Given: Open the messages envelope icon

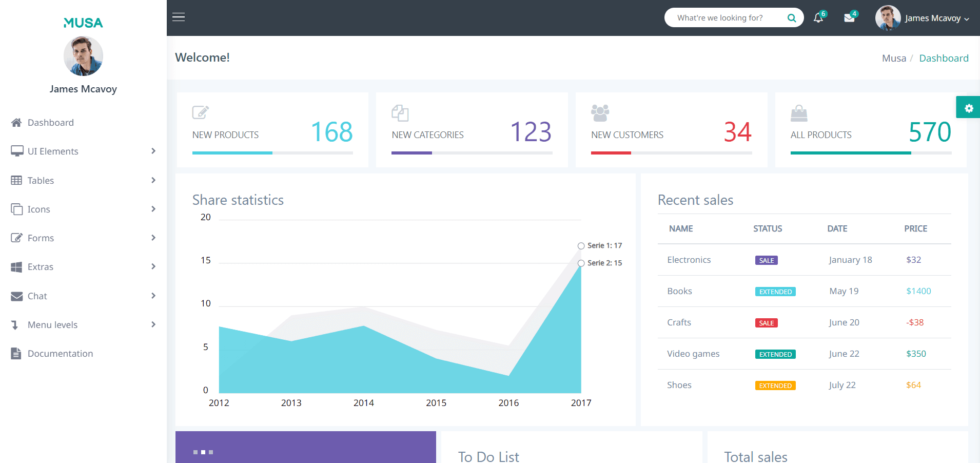Looking at the screenshot, I should (x=849, y=18).
